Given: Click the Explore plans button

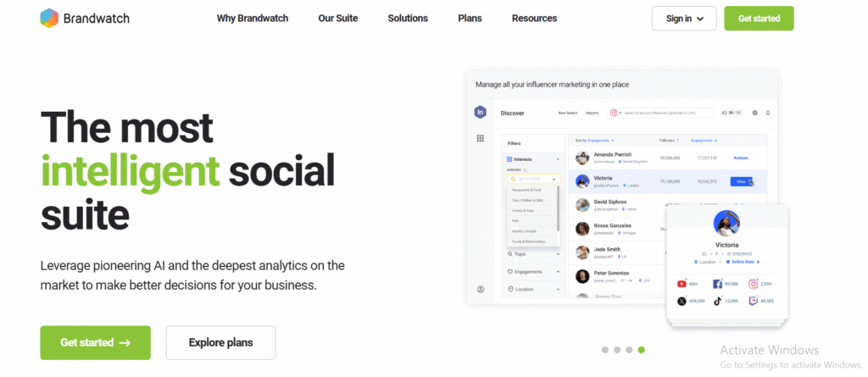Looking at the screenshot, I should pos(220,343).
